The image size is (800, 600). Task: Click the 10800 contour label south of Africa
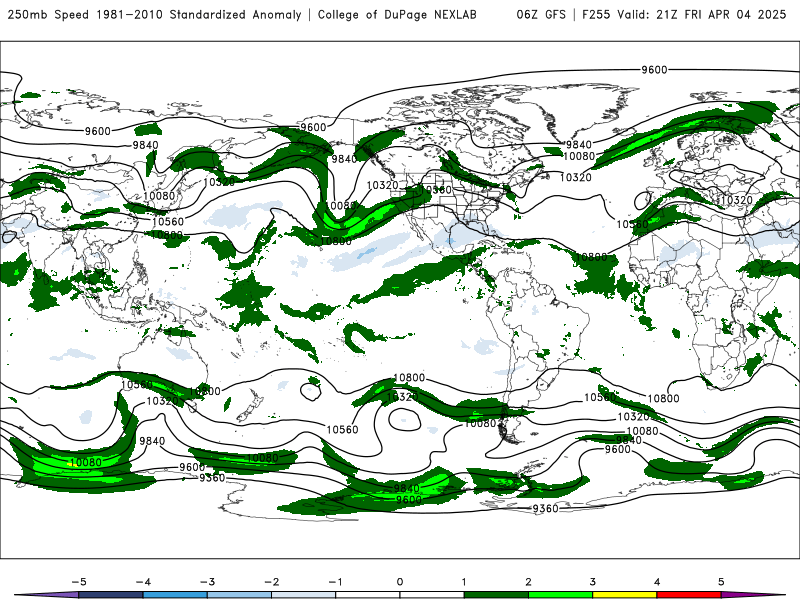point(663,398)
